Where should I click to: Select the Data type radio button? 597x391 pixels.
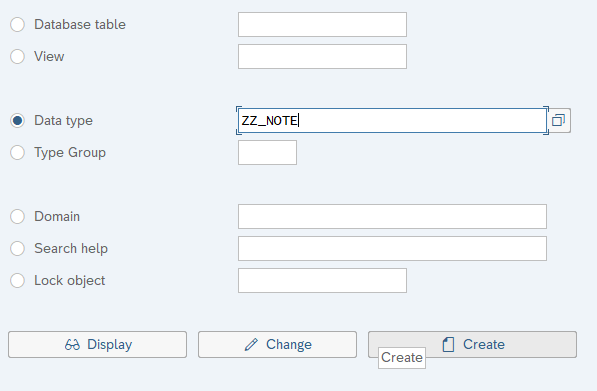(18, 120)
